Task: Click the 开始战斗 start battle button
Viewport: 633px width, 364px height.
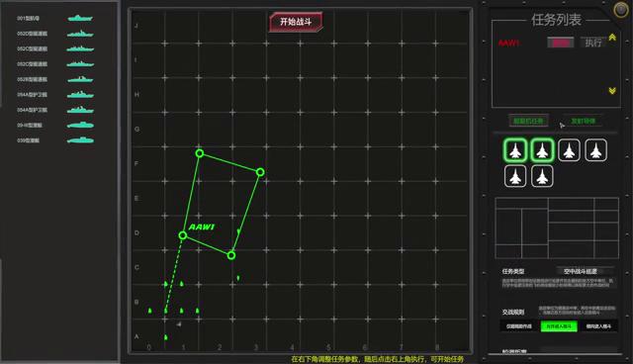Action: pos(296,22)
